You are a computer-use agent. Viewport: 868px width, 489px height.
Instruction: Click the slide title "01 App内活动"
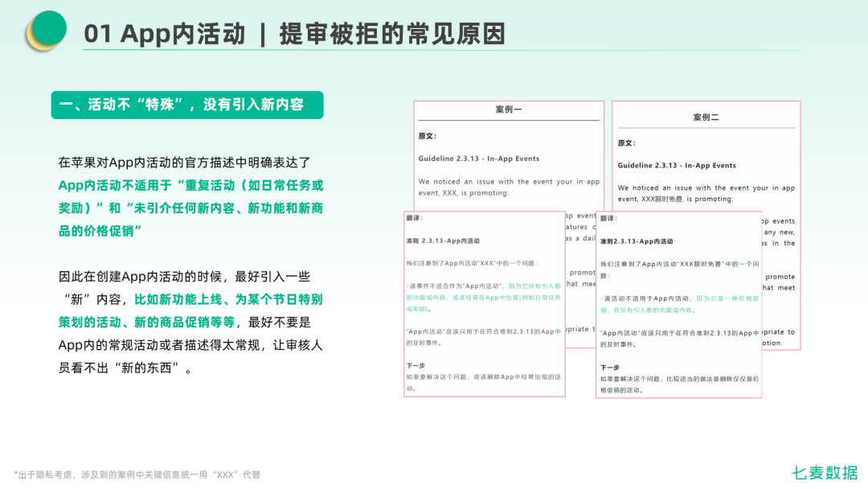165,34
